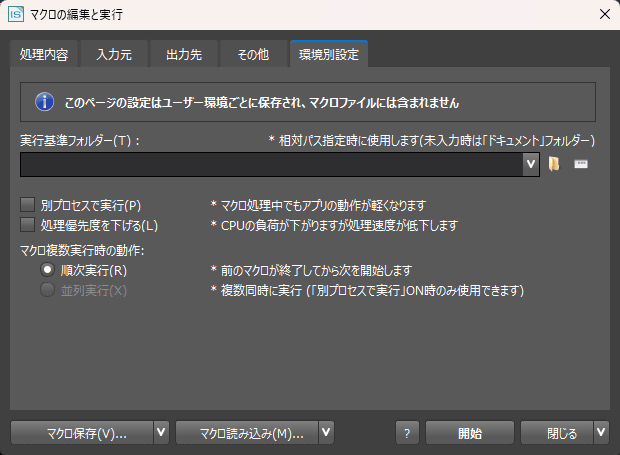Click the hint 複数同時に実行 text
620x455 pixels.
pyautogui.click(x=367, y=290)
